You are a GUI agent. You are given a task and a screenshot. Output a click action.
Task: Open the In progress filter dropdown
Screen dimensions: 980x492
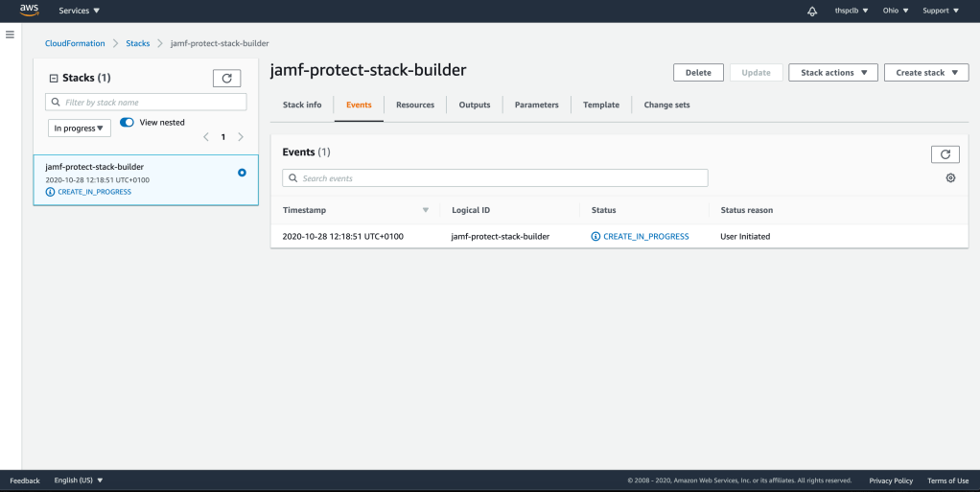tap(80, 128)
